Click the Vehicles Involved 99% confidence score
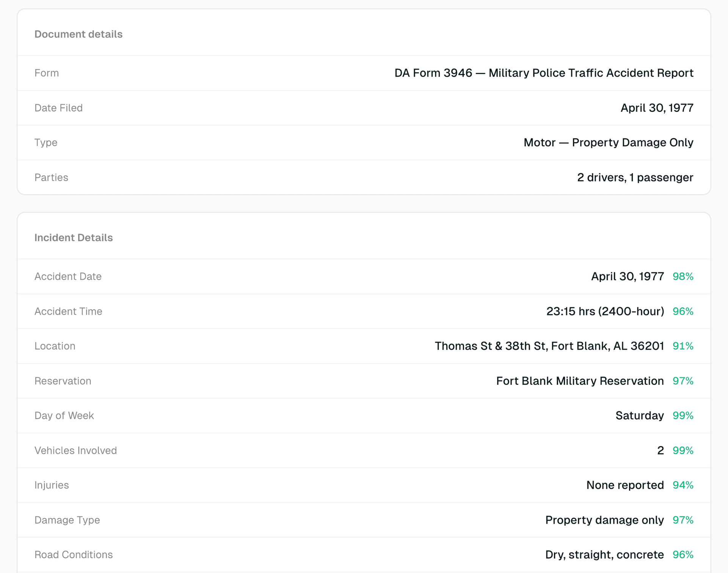Viewport: 728px width, 573px height. (x=682, y=450)
